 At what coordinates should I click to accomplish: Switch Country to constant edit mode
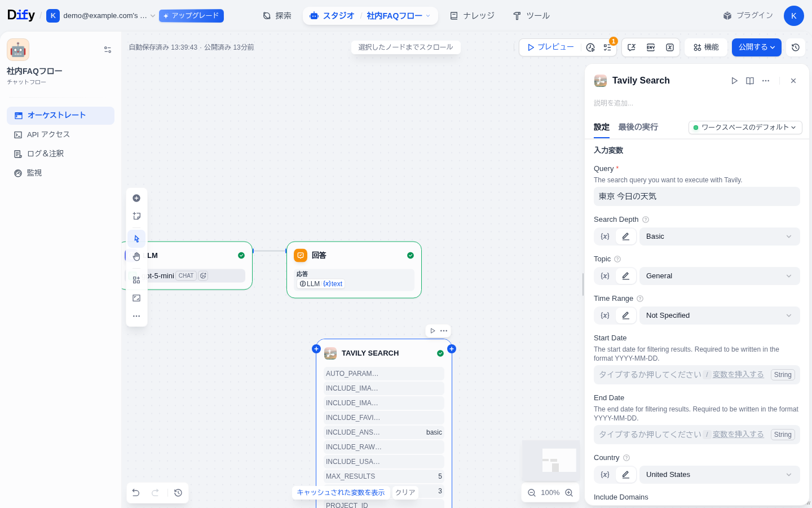click(x=626, y=475)
